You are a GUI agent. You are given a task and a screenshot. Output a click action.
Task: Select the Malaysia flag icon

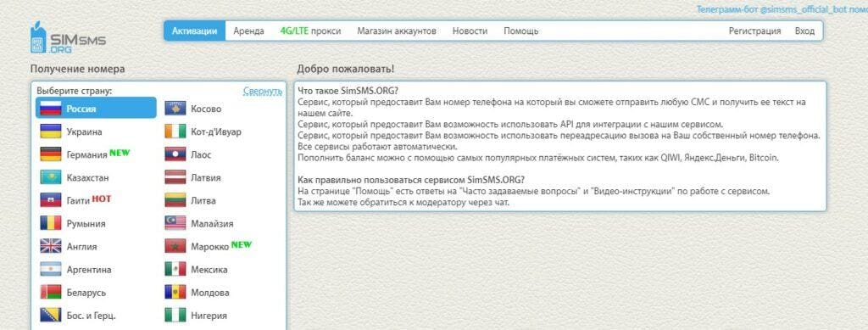pyautogui.click(x=175, y=224)
